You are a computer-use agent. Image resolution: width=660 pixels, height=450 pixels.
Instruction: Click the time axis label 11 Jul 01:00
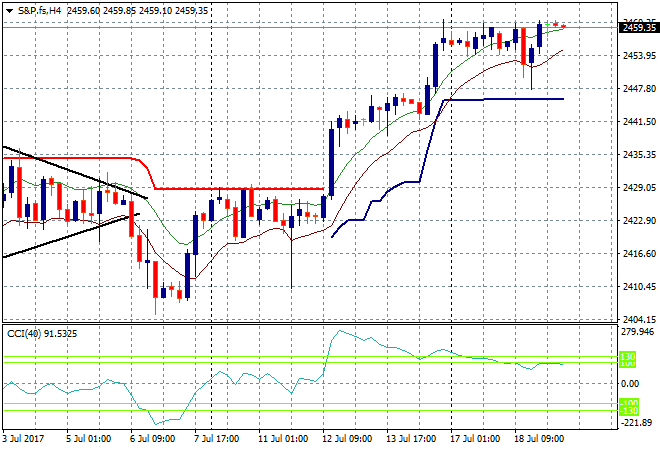[283, 439]
